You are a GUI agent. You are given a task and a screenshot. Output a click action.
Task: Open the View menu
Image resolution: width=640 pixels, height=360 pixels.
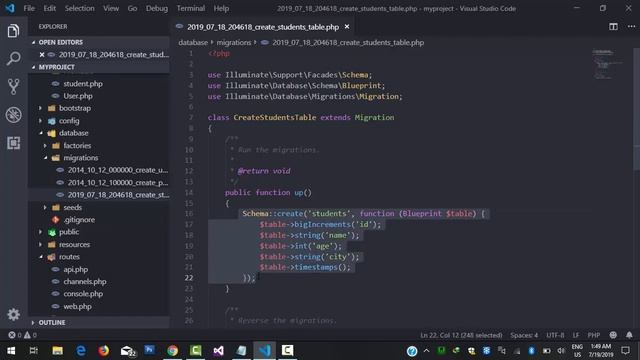111,8
